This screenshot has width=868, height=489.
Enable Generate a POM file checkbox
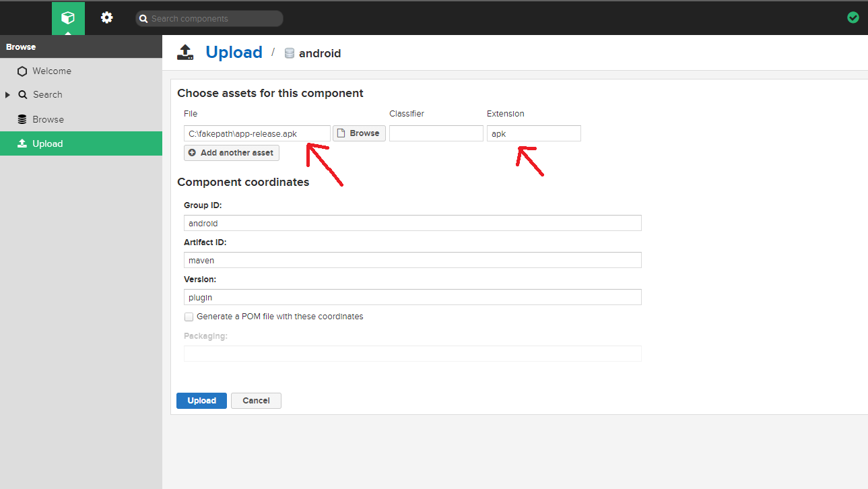tap(189, 317)
